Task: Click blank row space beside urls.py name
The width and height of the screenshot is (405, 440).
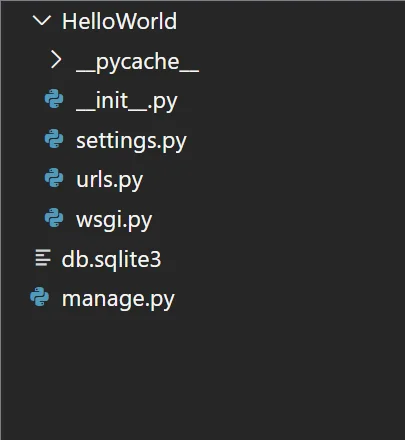Action: (x=273, y=179)
